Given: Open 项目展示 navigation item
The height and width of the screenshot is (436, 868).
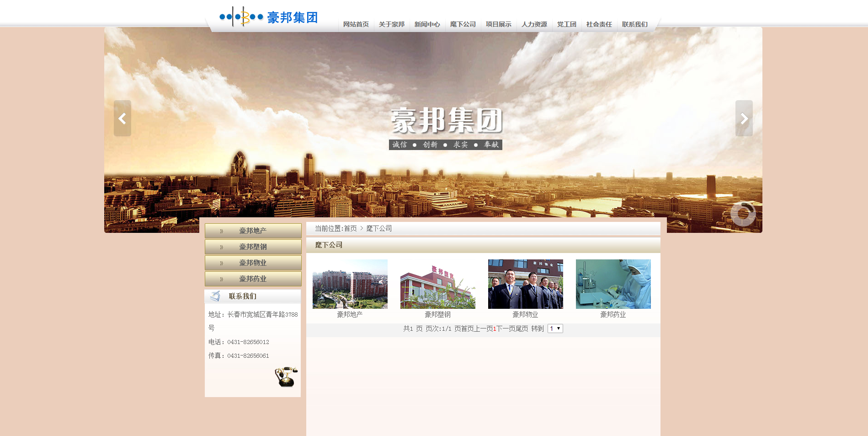Looking at the screenshot, I should [x=498, y=24].
